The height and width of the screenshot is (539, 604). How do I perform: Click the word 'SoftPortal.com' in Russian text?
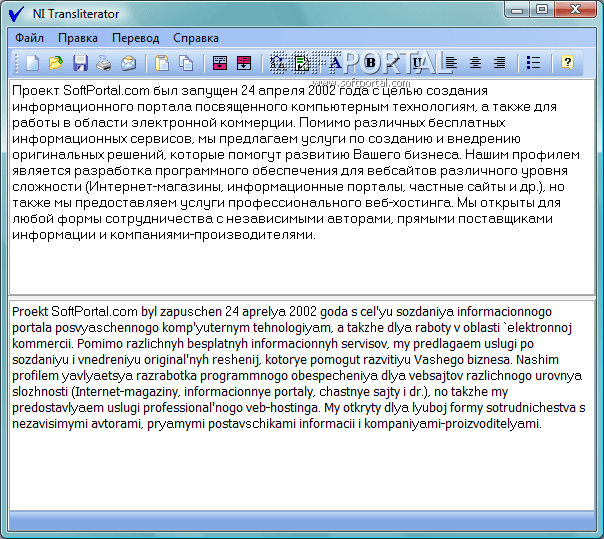point(106,91)
